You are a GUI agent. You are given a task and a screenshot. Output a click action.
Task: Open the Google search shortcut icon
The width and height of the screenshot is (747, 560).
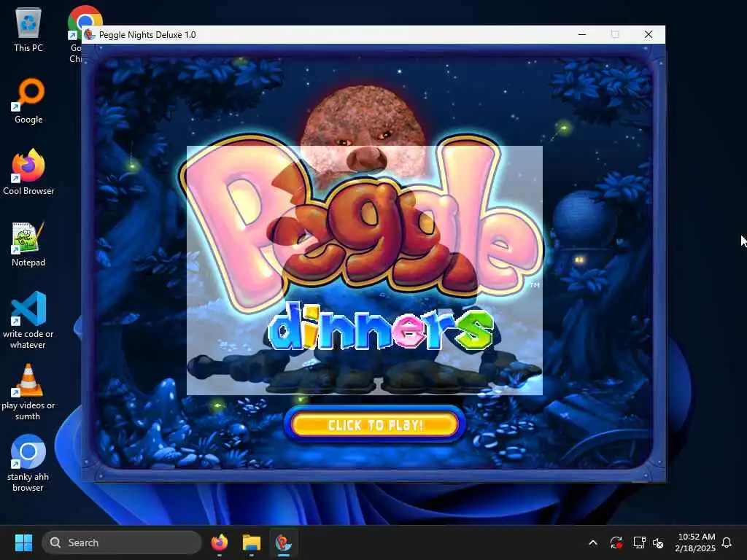[x=28, y=101]
